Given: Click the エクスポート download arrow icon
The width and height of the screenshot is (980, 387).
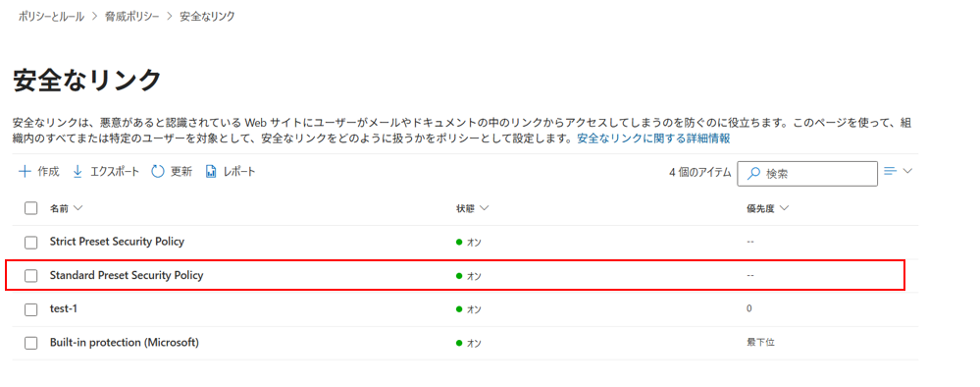Looking at the screenshot, I should click(x=78, y=172).
